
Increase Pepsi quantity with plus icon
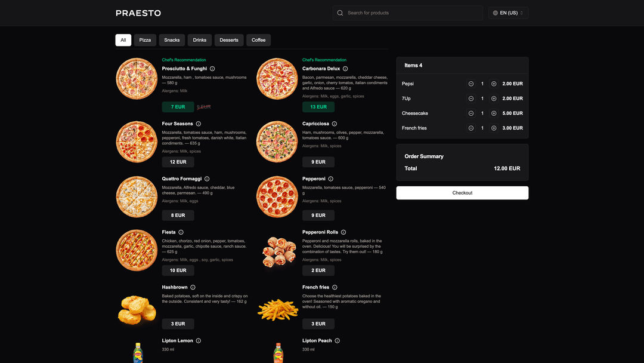click(x=494, y=84)
